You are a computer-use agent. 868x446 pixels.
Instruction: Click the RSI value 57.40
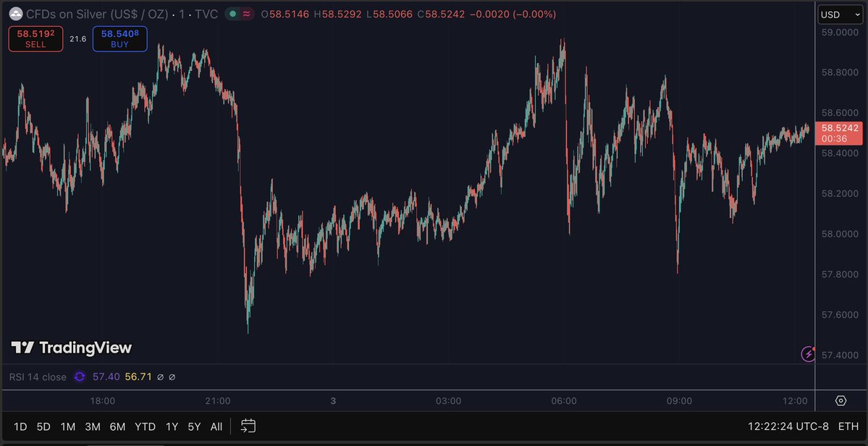click(106, 376)
